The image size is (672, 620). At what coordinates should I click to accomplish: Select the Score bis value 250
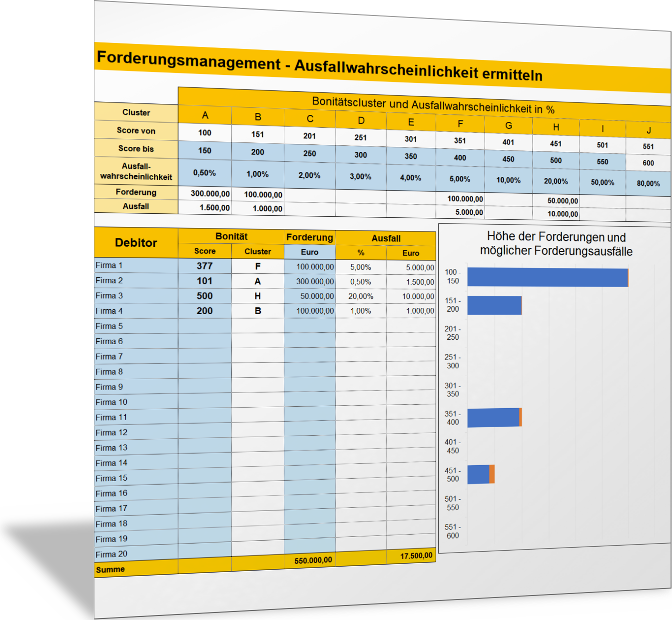[310, 153]
